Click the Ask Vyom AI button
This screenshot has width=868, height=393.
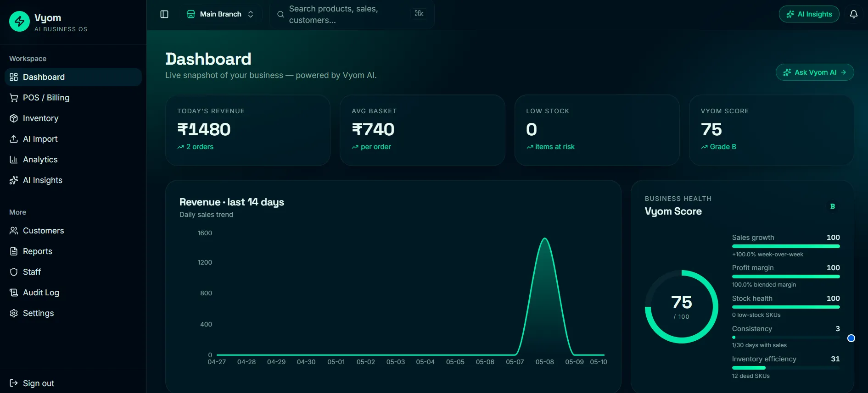tap(815, 72)
